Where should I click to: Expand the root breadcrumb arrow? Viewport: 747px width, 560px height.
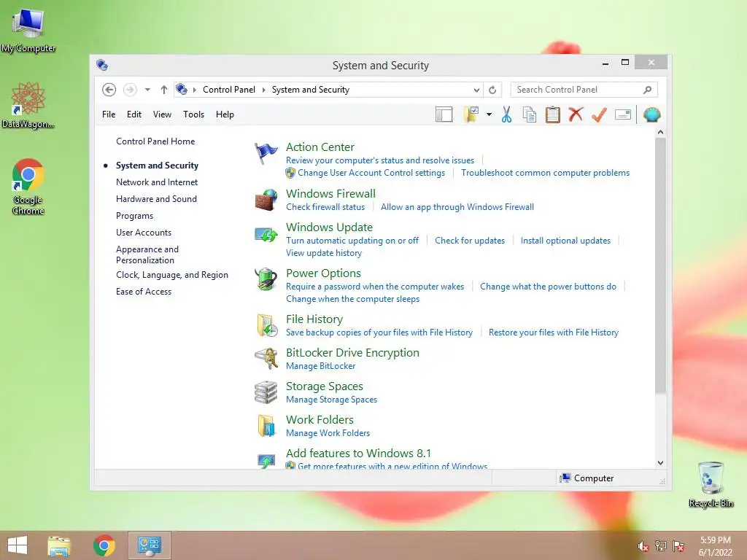194,90
